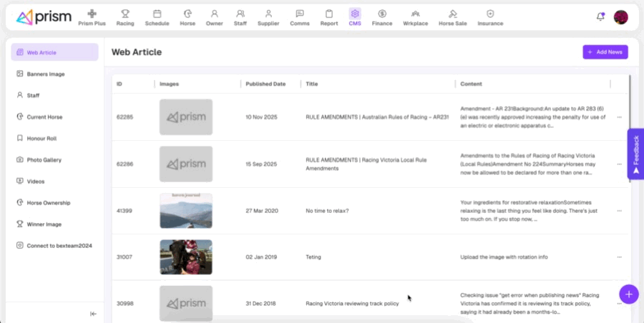Check notifications bell icon
The image size is (644, 323).
coord(600,16)
